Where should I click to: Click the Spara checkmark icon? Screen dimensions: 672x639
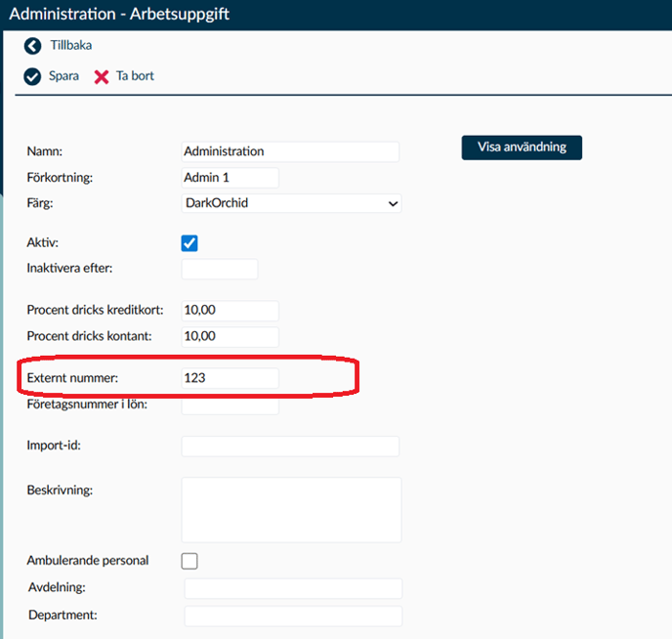(x=33, y=76)
